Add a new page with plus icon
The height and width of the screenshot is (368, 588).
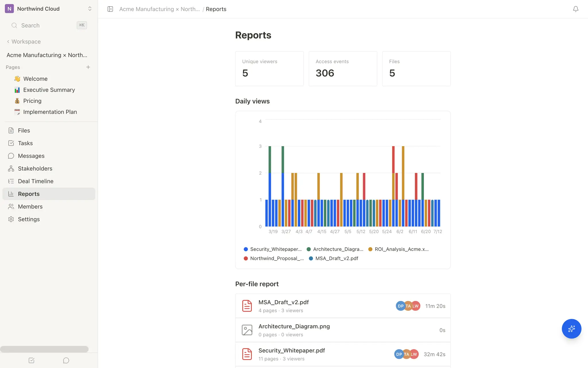point(88,67)
